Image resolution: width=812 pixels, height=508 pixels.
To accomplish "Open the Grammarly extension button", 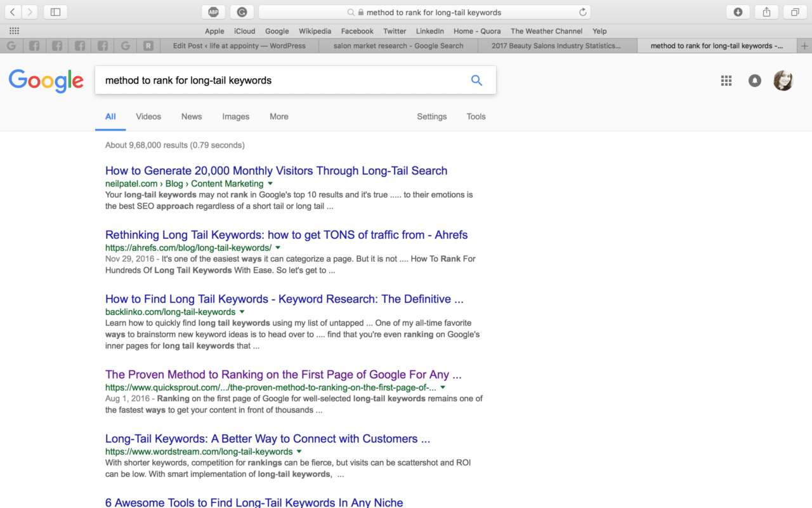I will (242, 12).
